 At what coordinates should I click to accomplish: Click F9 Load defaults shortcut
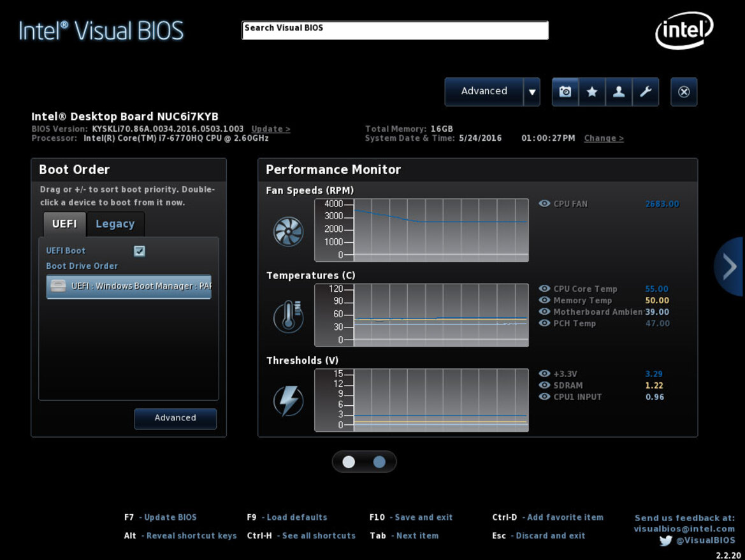pos(287,517)
